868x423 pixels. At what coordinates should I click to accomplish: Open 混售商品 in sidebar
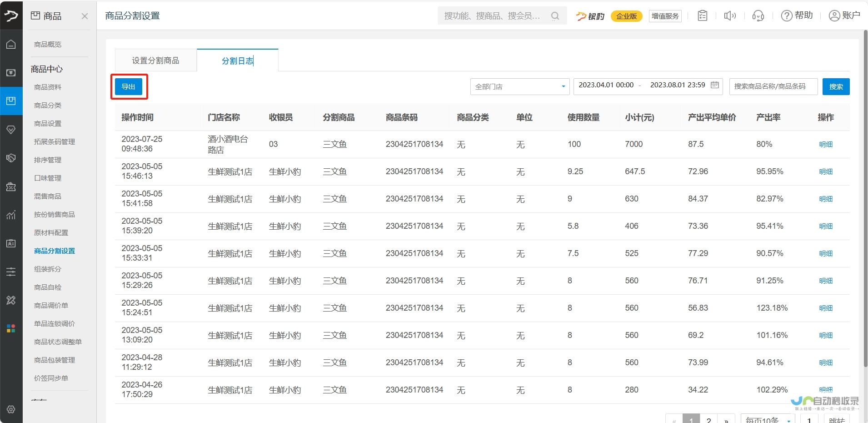tap(48, 196)
